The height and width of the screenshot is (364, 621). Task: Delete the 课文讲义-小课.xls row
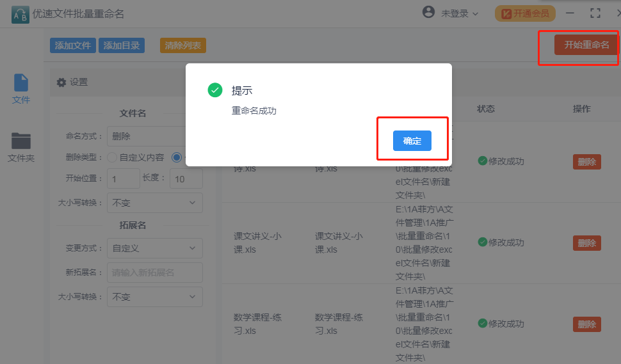[587, 243]
